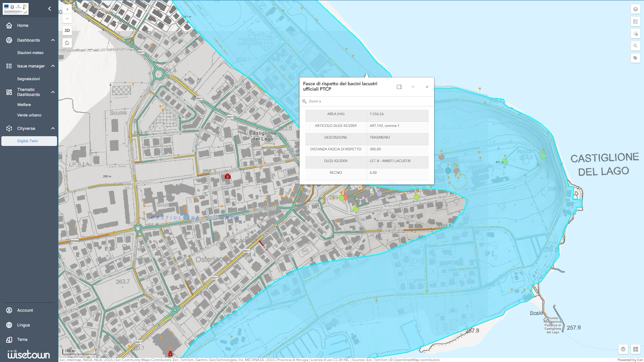The width and height of the screenshot is (644, 362).
Task: Click the red hospital cross marker on map
Action: [228, 176]
